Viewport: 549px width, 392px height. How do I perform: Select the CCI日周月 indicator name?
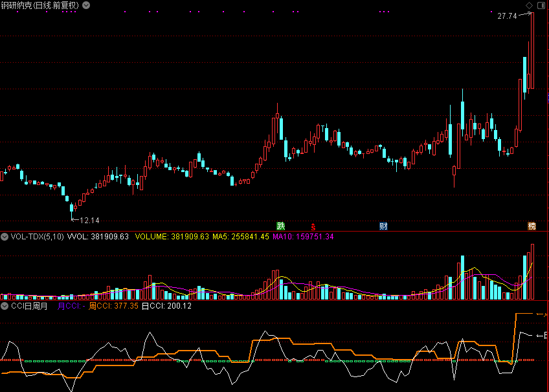pyautogui.click(x=29, y=306)
